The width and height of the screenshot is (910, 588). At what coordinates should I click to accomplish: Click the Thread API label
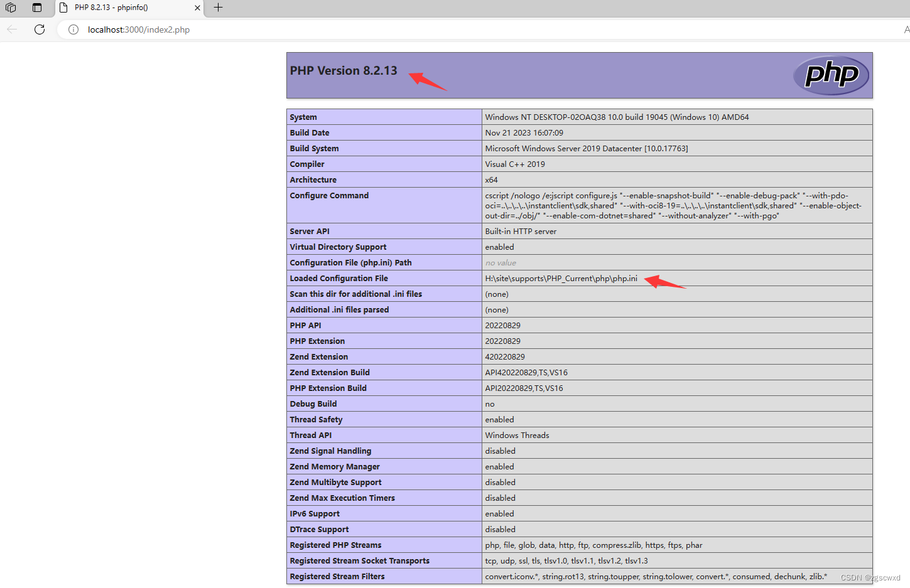(311, 436)
